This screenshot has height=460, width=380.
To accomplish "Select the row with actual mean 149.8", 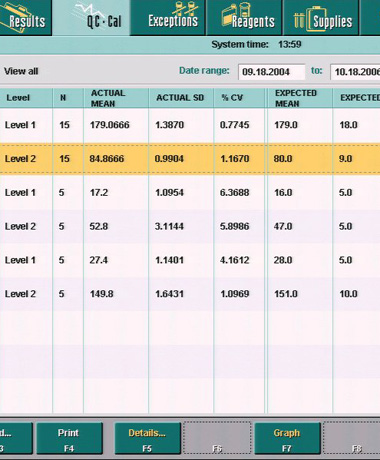I will (x=190, y=294).
